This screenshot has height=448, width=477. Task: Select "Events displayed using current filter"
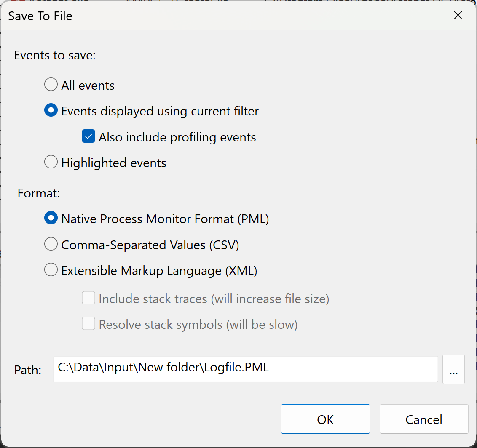(51, 110)
